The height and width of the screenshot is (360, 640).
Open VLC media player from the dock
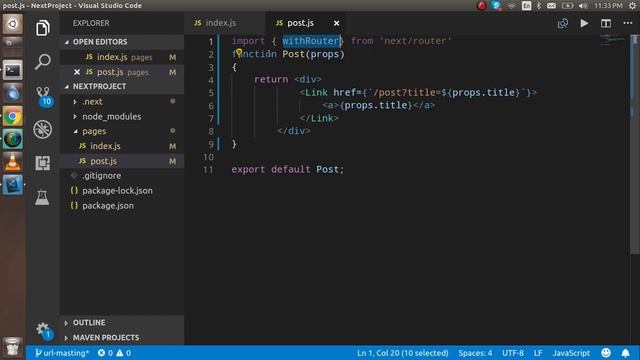(13, 162)
